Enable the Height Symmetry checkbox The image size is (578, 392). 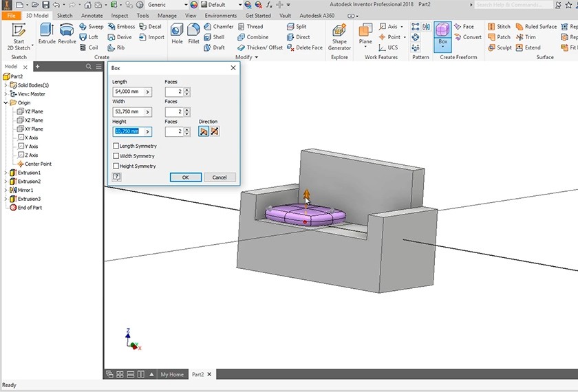116,166
